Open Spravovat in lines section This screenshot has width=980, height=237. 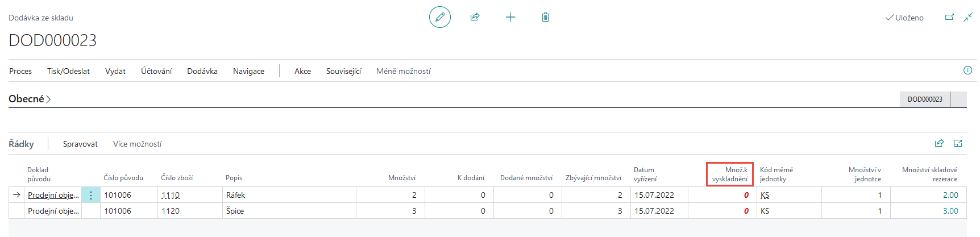tap(80, 144)
